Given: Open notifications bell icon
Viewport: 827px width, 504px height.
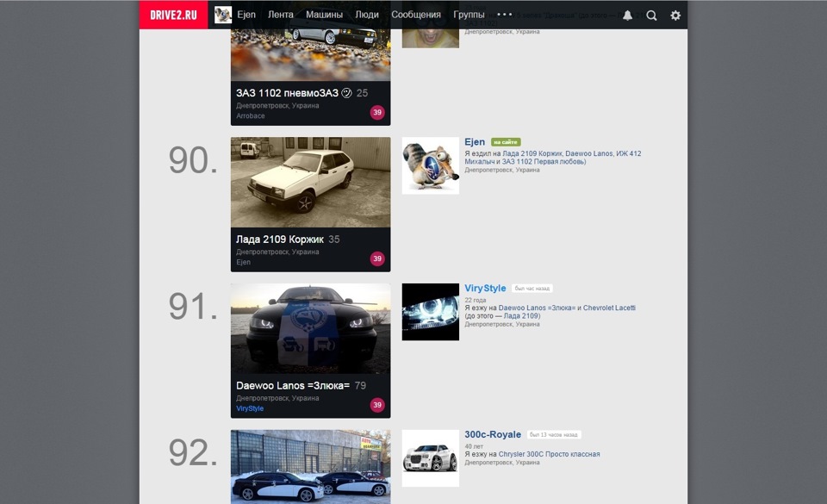Looking at the screenshot, I should pos(627,16).
